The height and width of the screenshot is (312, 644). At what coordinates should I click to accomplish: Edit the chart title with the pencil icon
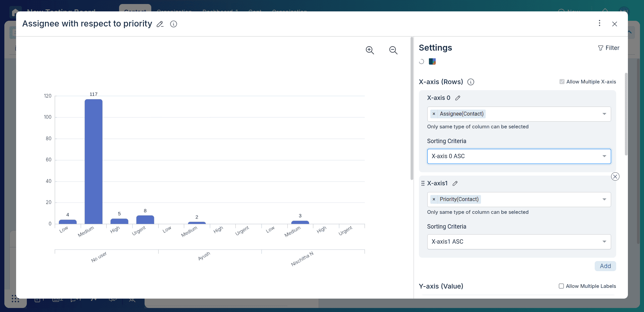[x=160, y=24]
